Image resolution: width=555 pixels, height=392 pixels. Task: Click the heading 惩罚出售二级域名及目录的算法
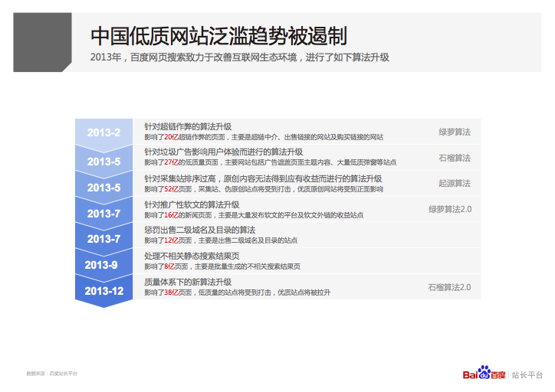point(199,230)
